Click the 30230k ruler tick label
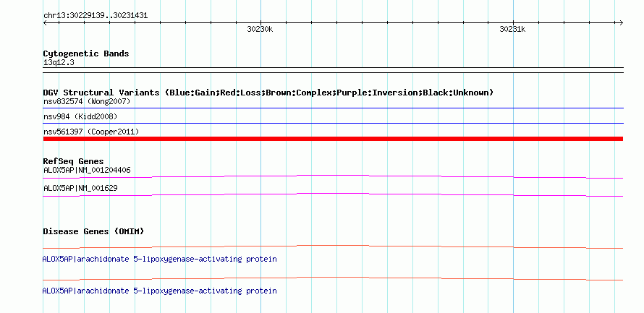Screen dimensions: 644x313 (260, 29)
